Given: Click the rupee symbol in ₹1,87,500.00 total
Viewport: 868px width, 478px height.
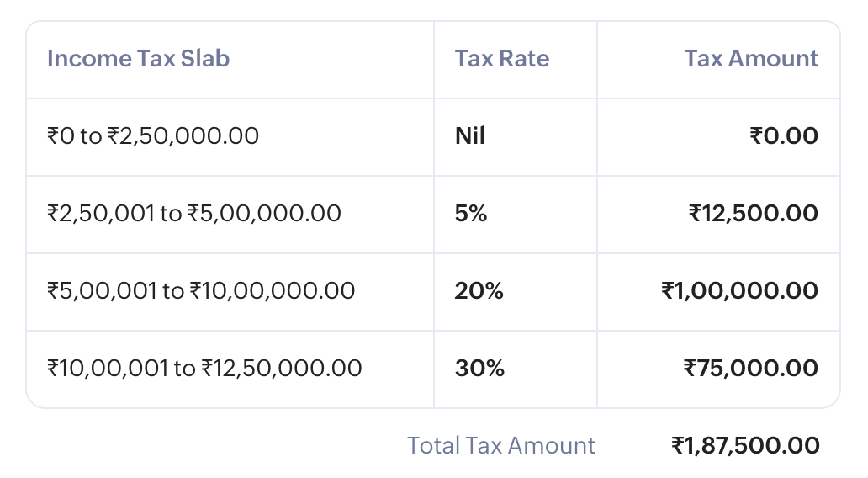Looking at the screenshot, I should tap(679, 446).
